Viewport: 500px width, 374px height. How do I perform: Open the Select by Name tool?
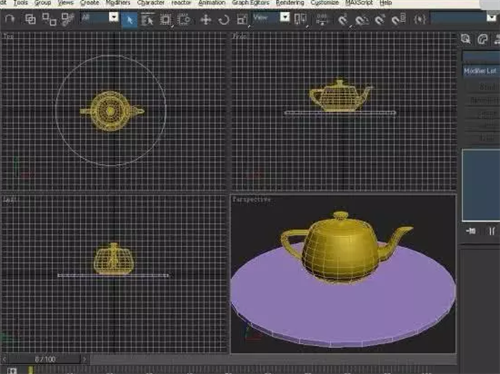(147, 20)
